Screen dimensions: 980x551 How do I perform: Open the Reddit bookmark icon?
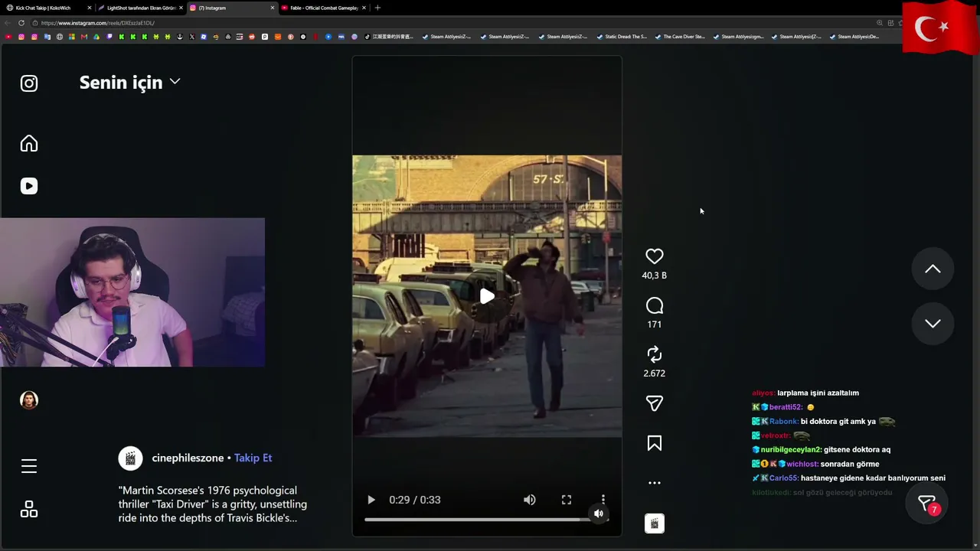252,37
